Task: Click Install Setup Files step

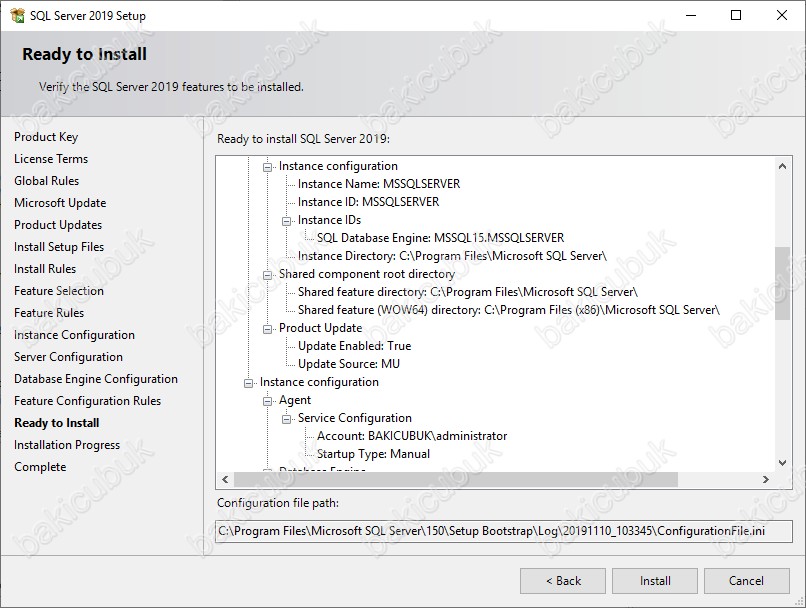Action: click(x=59, y=247)
